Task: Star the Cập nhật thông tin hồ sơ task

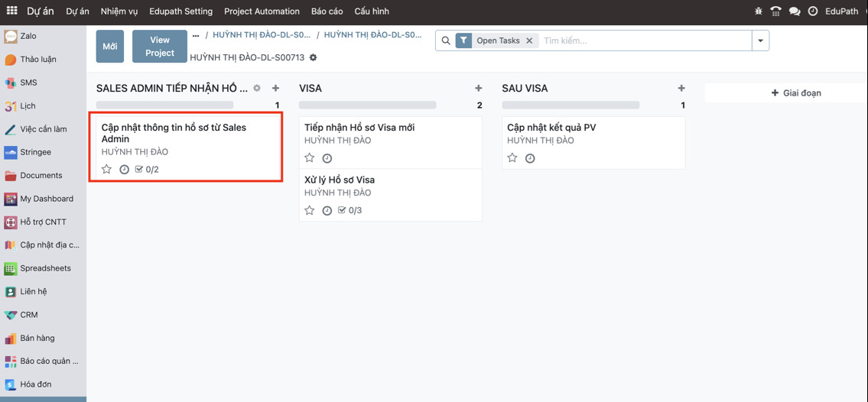Action: (106, 169)
